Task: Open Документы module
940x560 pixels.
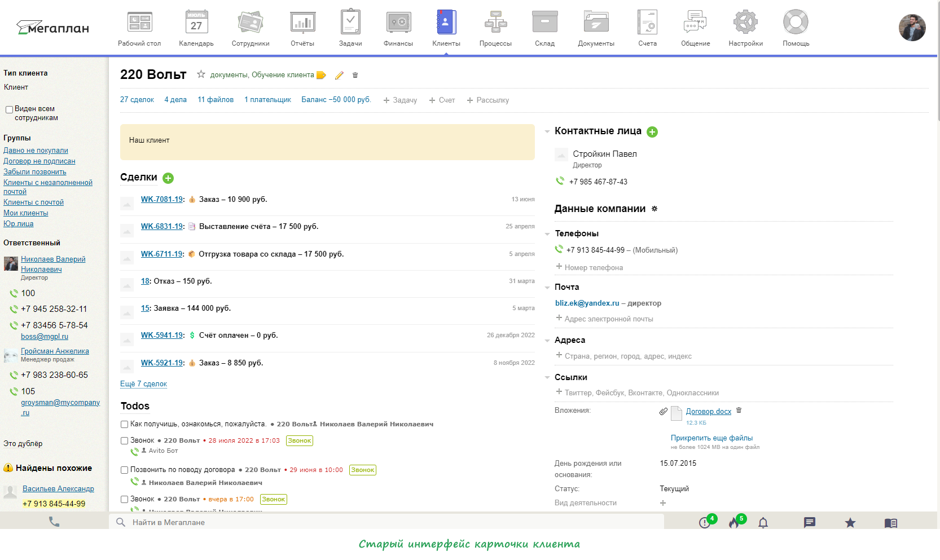Action: coord(596,28)
